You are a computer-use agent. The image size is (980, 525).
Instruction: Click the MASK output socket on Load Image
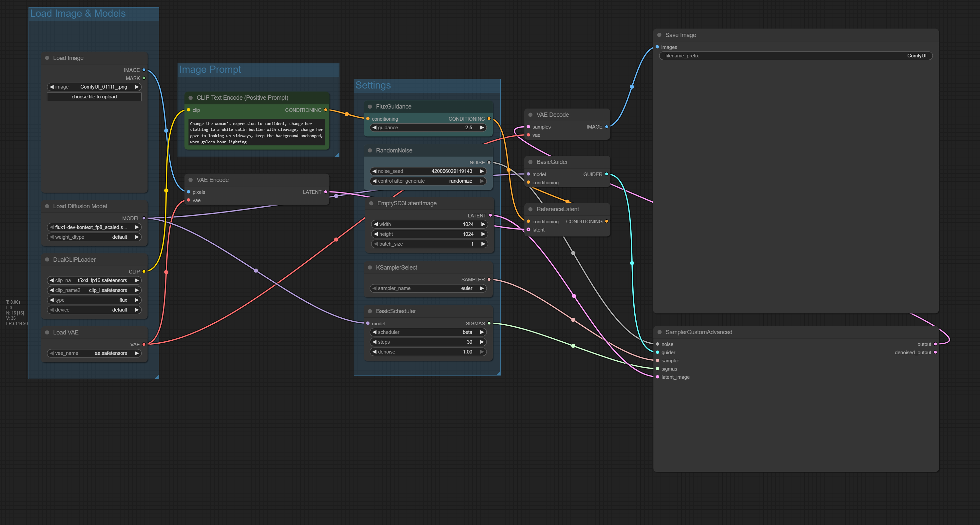click(144, 78)
